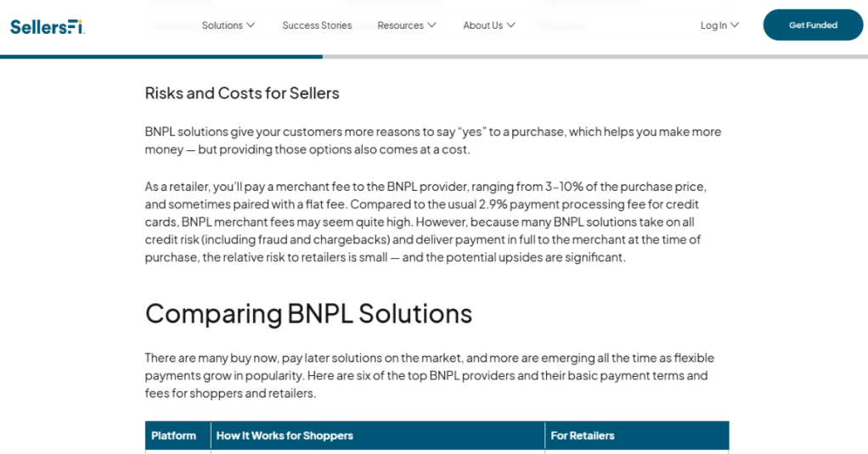Click the Risks and Costs for Sellers heading
Image resolution: width=868 pixels, height=454 pixels.
(242, 93)
